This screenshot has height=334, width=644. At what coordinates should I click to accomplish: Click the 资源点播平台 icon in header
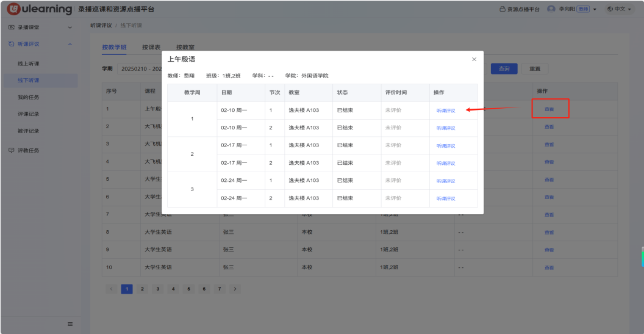503,10
